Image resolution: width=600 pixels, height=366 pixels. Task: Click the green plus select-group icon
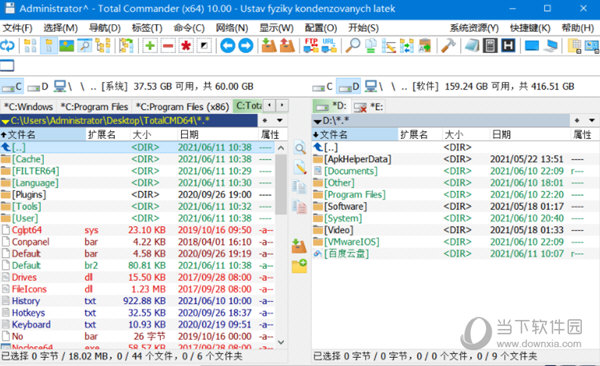(x=150, y=46)
